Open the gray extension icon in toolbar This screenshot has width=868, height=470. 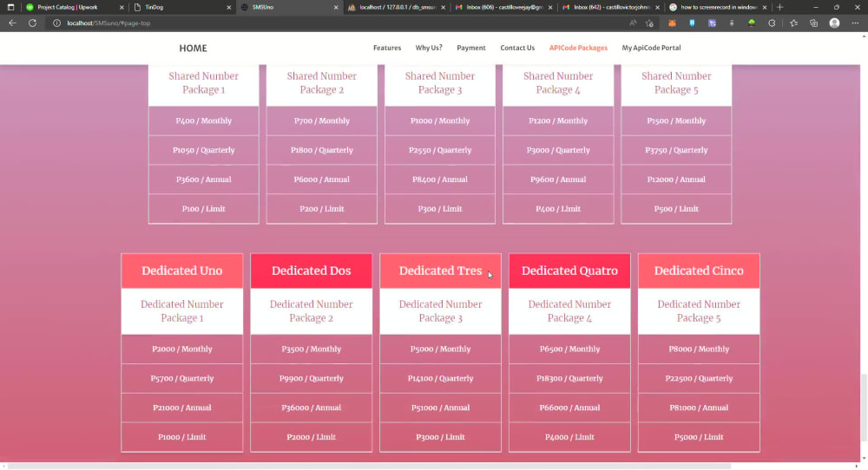point(732,23)
